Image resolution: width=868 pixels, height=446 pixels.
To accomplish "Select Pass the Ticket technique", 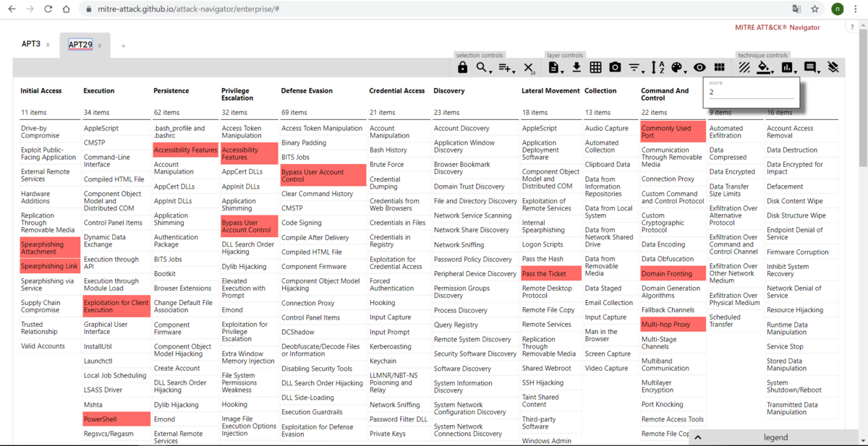I will (x=550, y=273).
